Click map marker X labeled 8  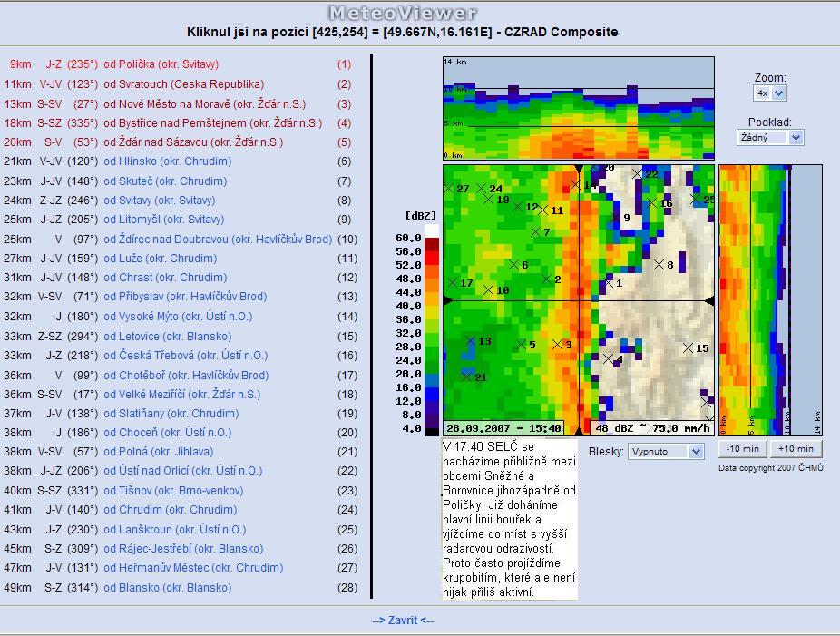pos(659,264)
